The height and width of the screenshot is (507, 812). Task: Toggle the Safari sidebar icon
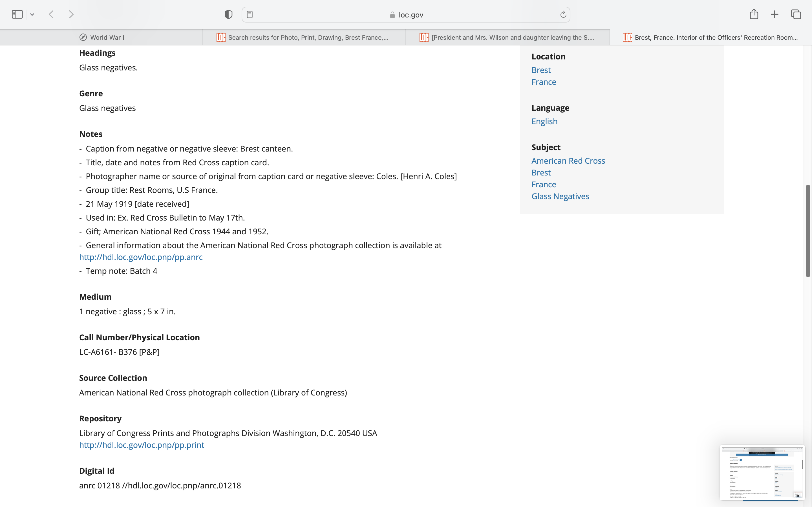coord(17,14)
